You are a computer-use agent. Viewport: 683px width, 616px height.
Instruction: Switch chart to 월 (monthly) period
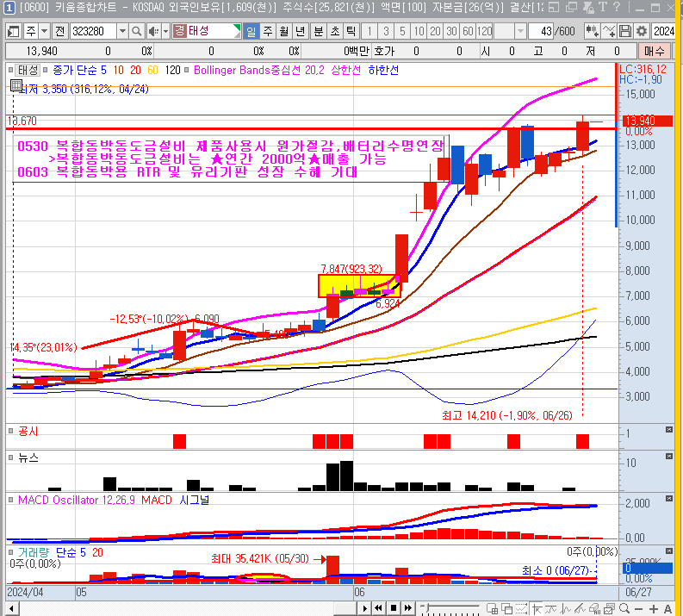click(283, 31)
